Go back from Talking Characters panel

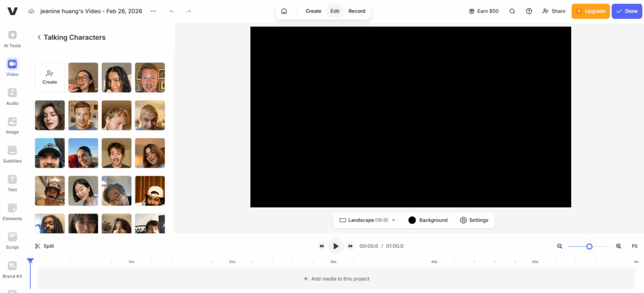click(x=39, y=37)
